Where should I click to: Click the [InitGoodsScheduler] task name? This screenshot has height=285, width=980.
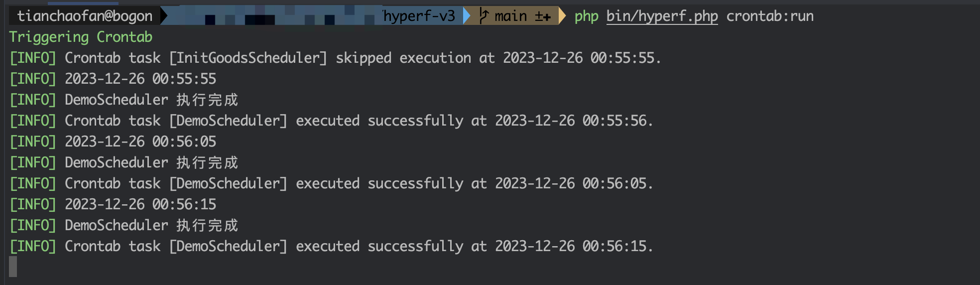pos(248,58)
